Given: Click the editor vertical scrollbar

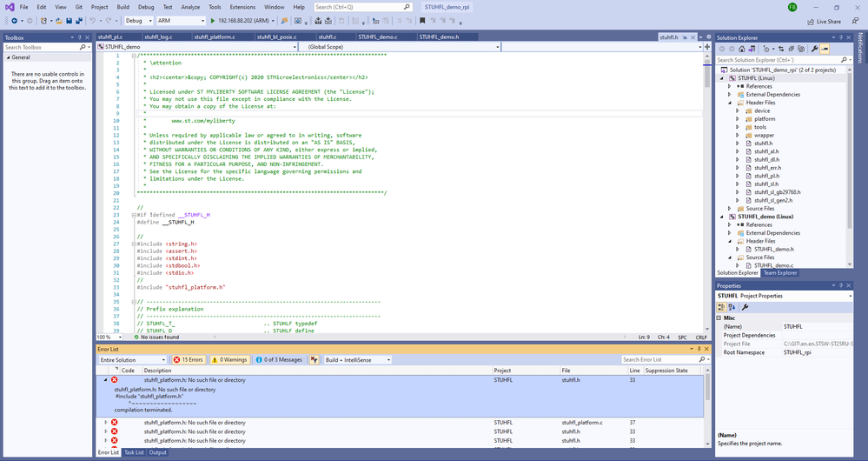Looking at the screenshot, I should click(707, 194).
